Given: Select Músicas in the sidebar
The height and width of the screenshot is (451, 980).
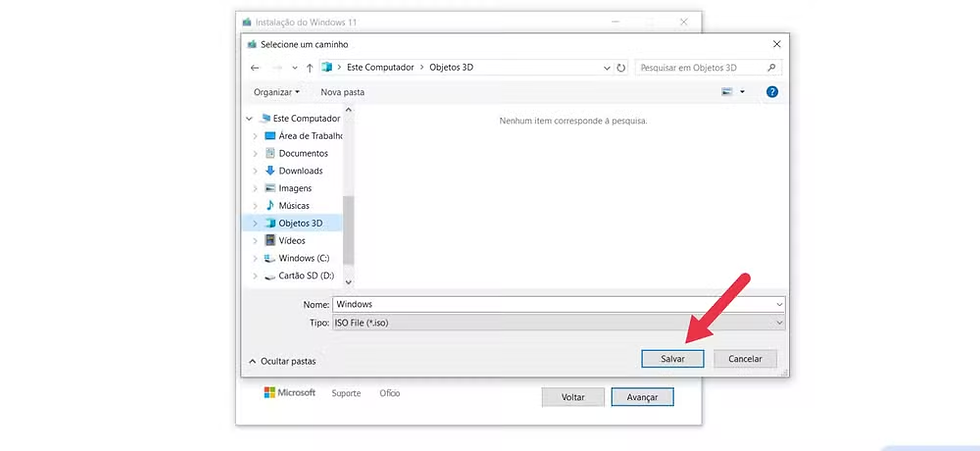Looking at the screenshot, I should point(294,206).
